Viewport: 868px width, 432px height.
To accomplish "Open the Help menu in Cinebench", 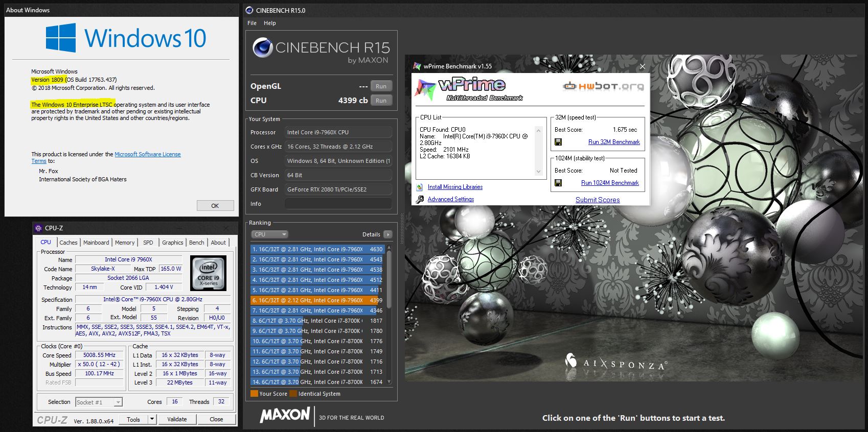I will coord(270,23).
